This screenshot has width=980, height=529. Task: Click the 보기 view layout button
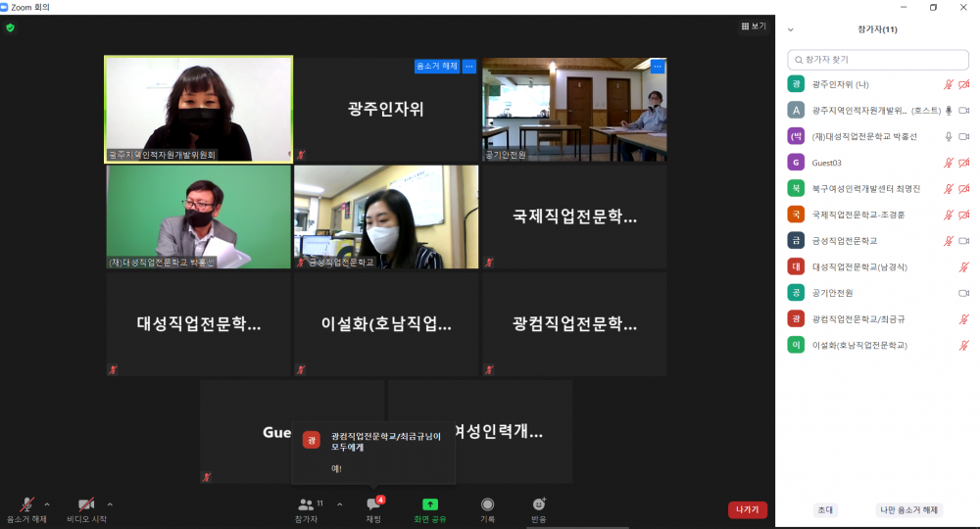754,26
